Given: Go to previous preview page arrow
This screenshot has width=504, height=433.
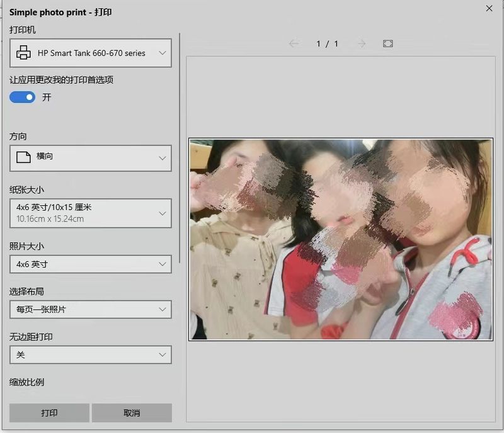Looking at the screenshot, I should (294, 43).
